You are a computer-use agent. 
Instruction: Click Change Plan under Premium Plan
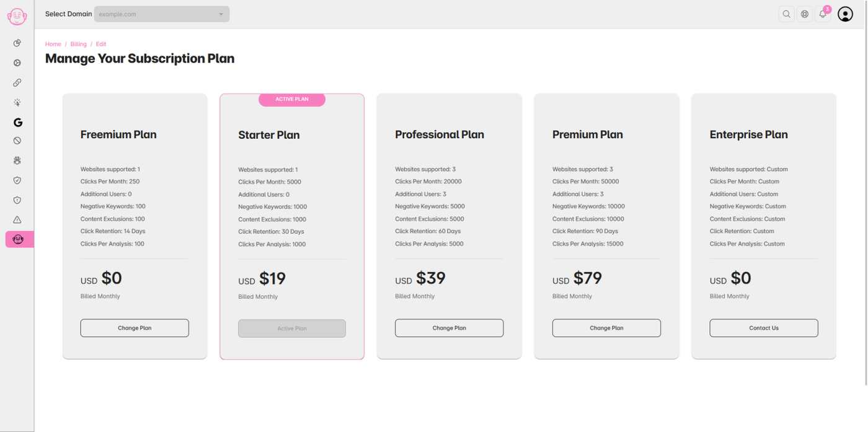[x=606, y=328]
